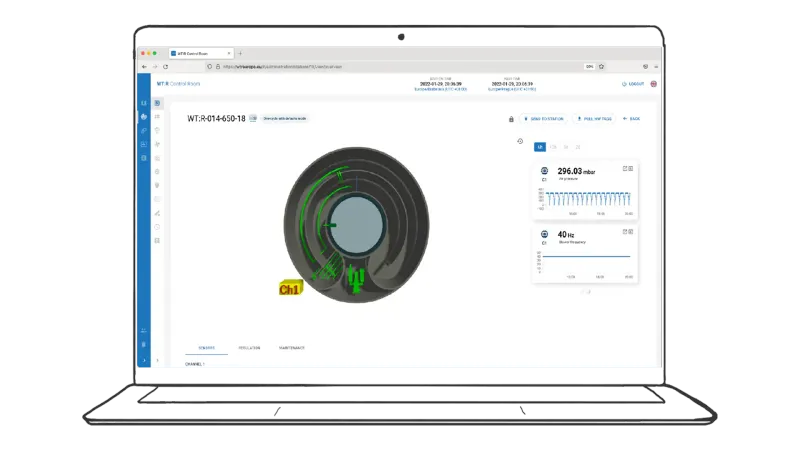Reload the page with the browser refresh icon
Image resolution: width=800 pixels, height=450 pixels.
point(166,67)
